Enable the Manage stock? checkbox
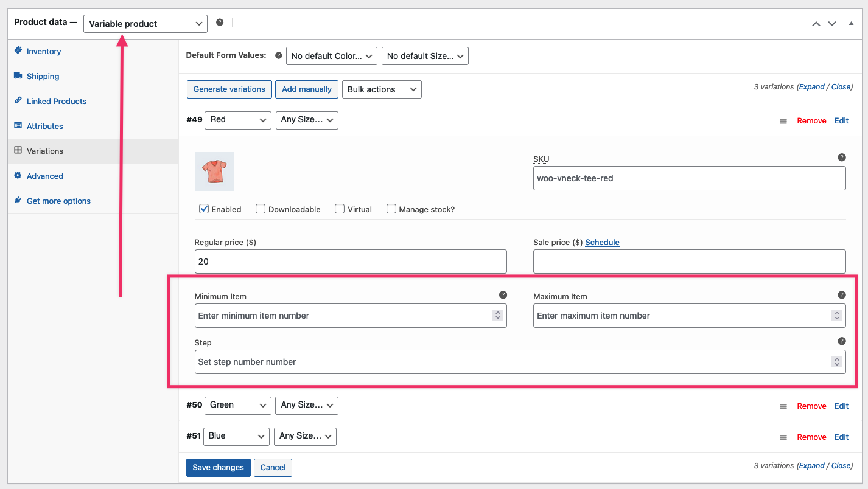Viewport: 868px width, 489px height. click(x=391, y=209)
